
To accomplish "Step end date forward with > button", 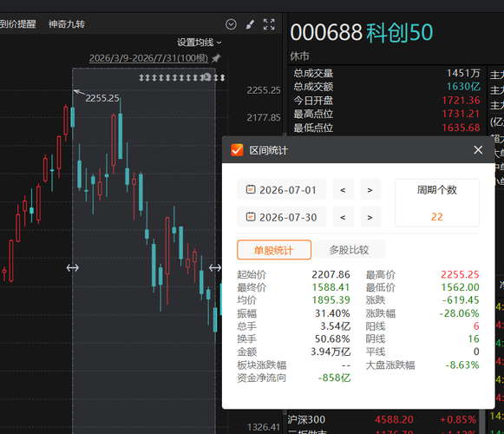I will [x=370, y=217].
